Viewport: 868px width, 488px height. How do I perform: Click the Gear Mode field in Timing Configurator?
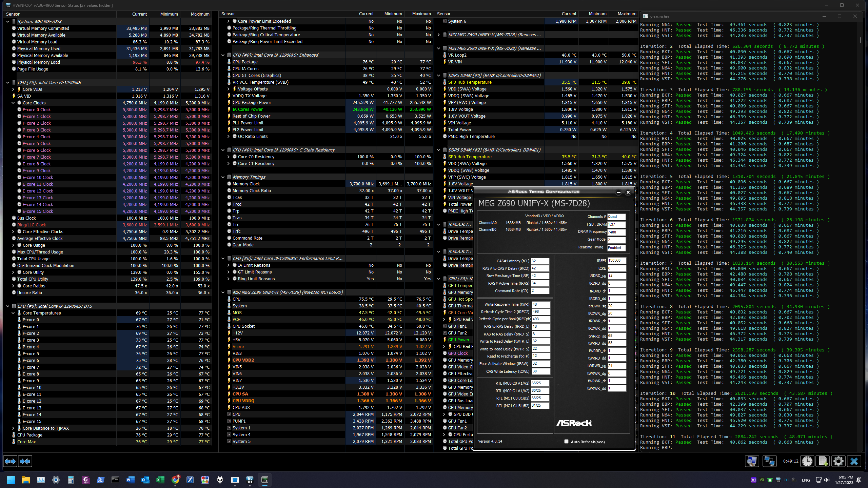pyautogui.click(x=616, y=240)
